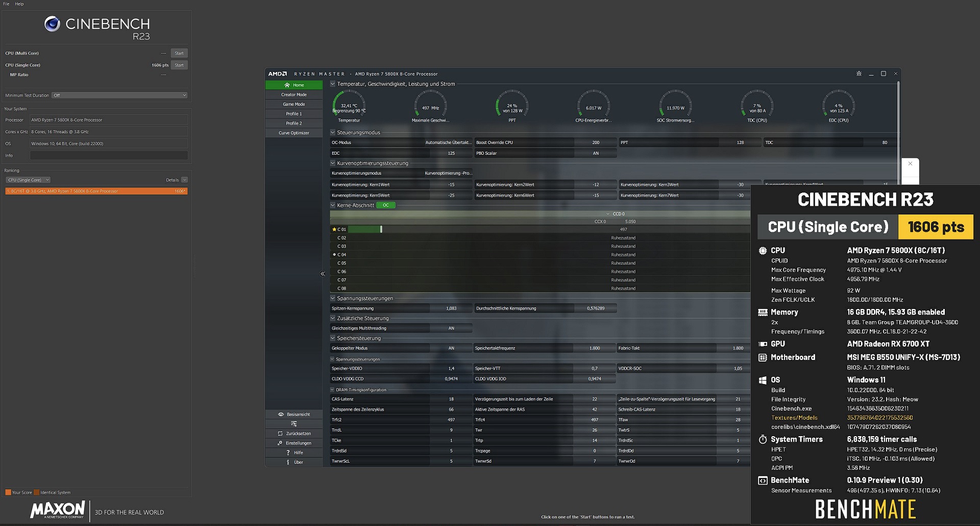This screenshot has height=526, width=980.
Task: Collapse the Steuerungsmodus section
Action: (333, 132)
